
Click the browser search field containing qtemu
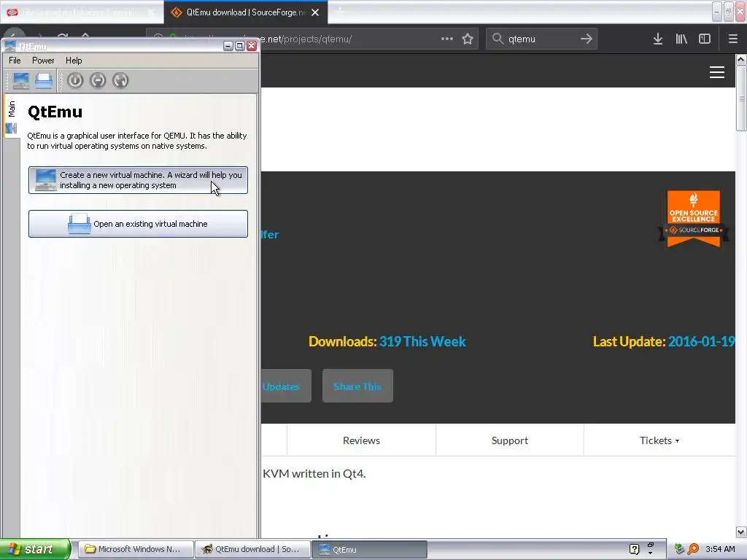tap(541, 39)
